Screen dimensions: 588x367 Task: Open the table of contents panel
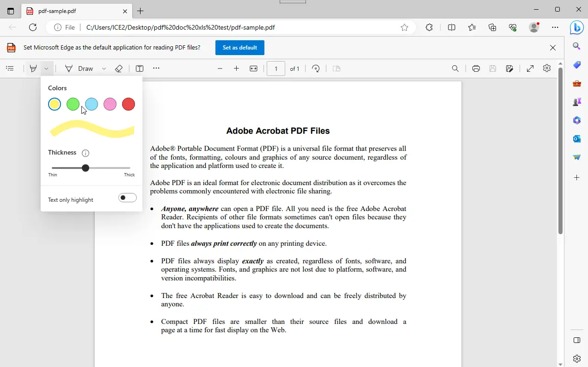click(10, 68)
